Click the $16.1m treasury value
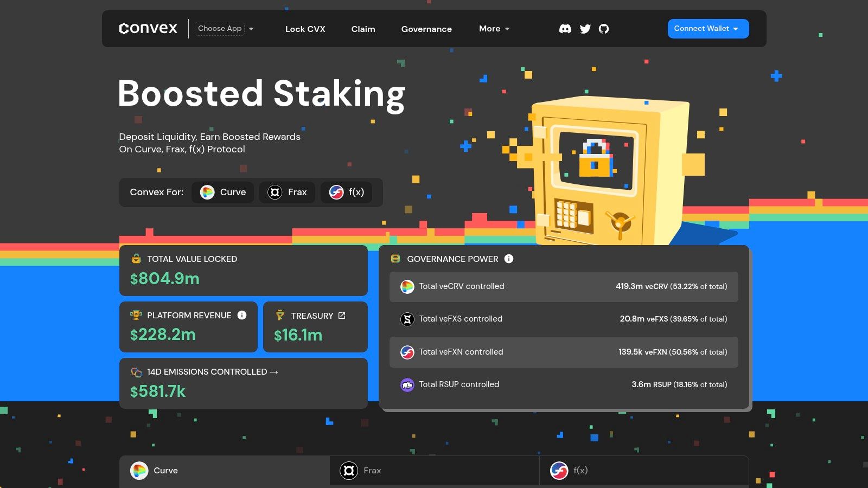This screenshot has height=488, width=868. tap(298, 335)
